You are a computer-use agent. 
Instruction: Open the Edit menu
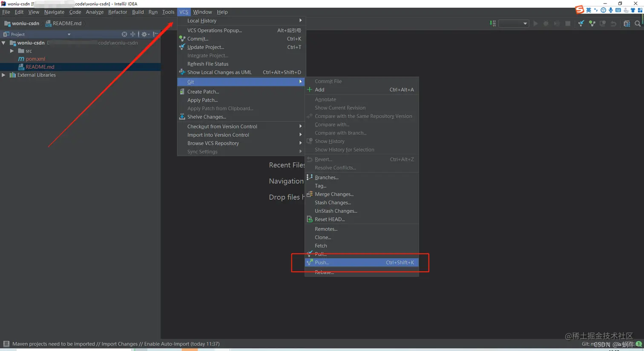[19, 12]
